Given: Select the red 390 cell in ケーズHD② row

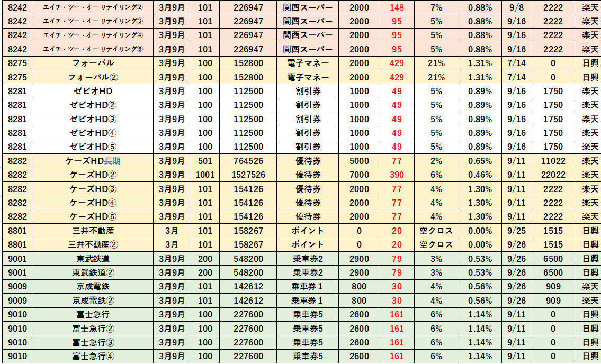Looking at the screenshot, I should [397, 175].
